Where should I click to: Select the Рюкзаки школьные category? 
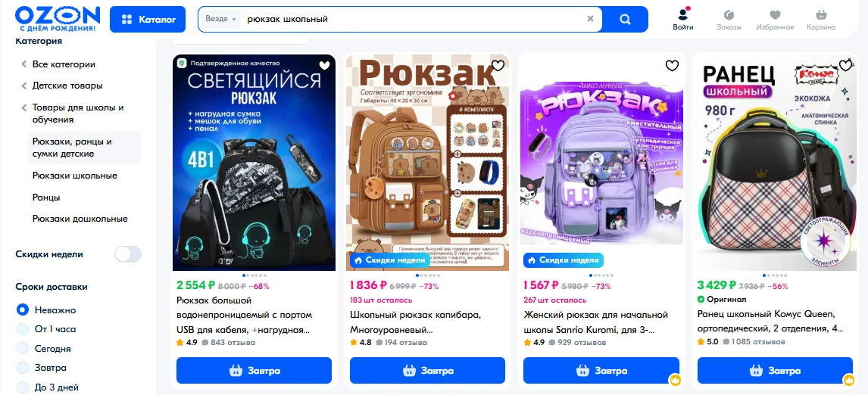(x=75, y=176)
